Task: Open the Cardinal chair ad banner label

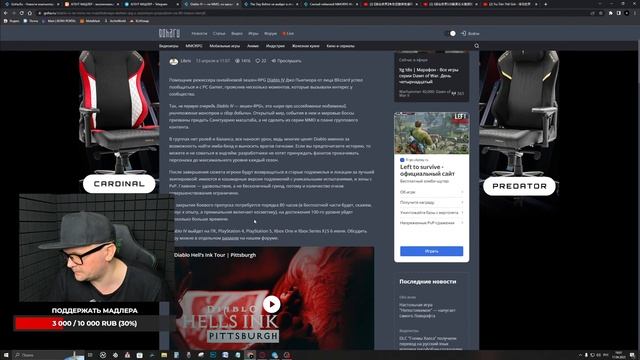Action: [x=119, y=184]
